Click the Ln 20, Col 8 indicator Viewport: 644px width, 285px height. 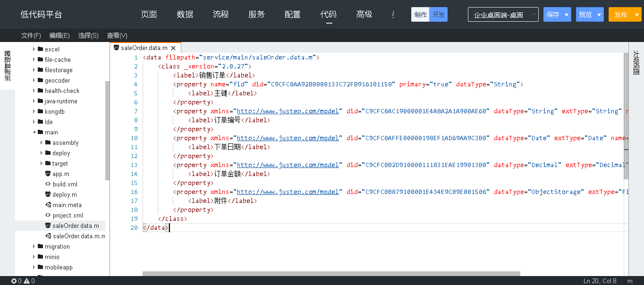tap(600, 281)
